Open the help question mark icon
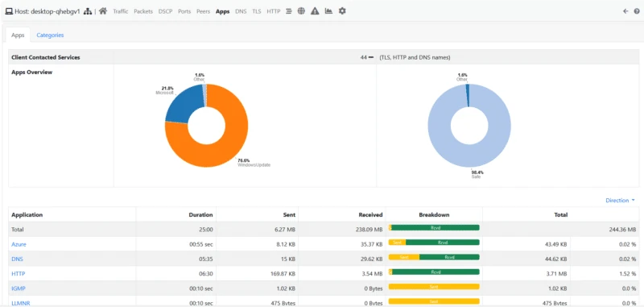The image size is (644, 307). pyautogui.click(x=637, y=11)
